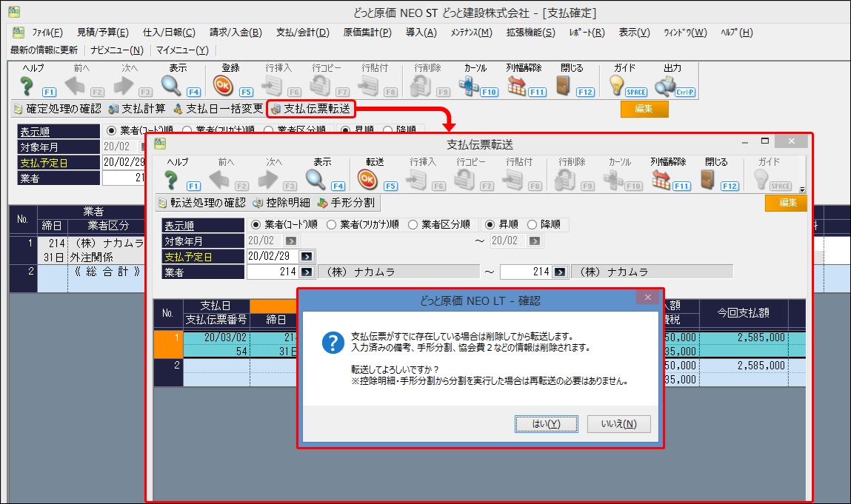Click the 登録 OK icon in main toolbar
This screenshot has height=504, width=851.
tap(223, 86)
